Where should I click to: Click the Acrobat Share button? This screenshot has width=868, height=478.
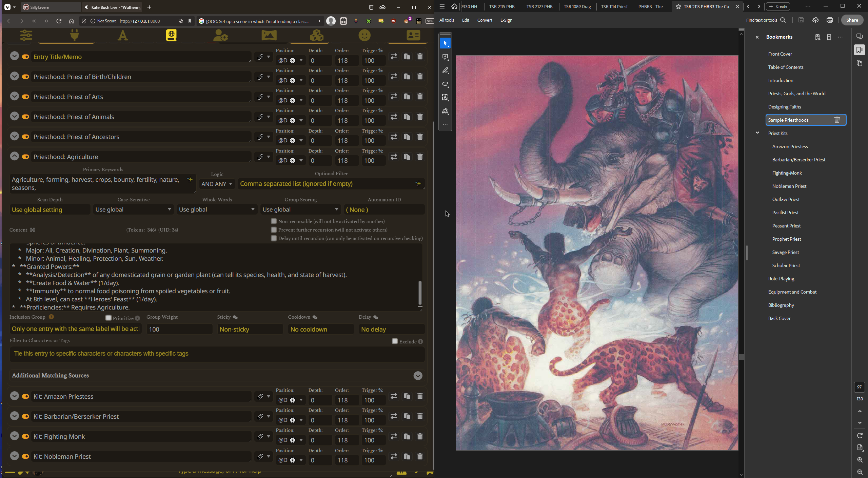click(852, 20)
